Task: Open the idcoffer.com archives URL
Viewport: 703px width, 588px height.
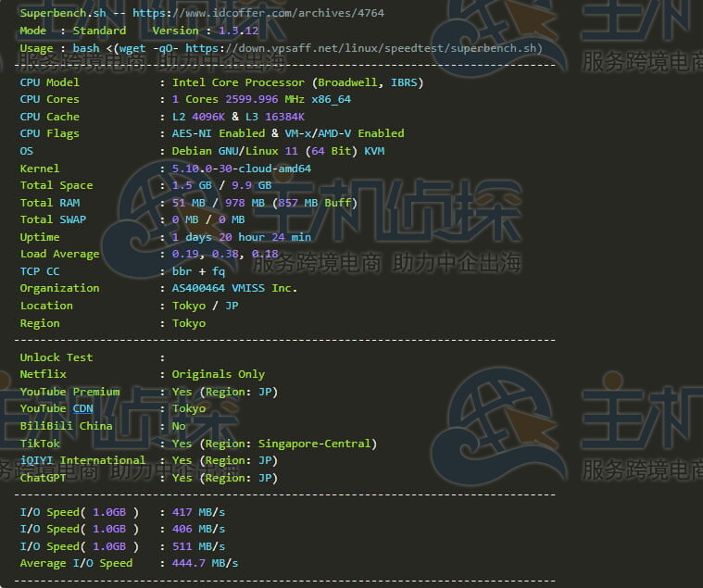Action: (x=257, y=13)
